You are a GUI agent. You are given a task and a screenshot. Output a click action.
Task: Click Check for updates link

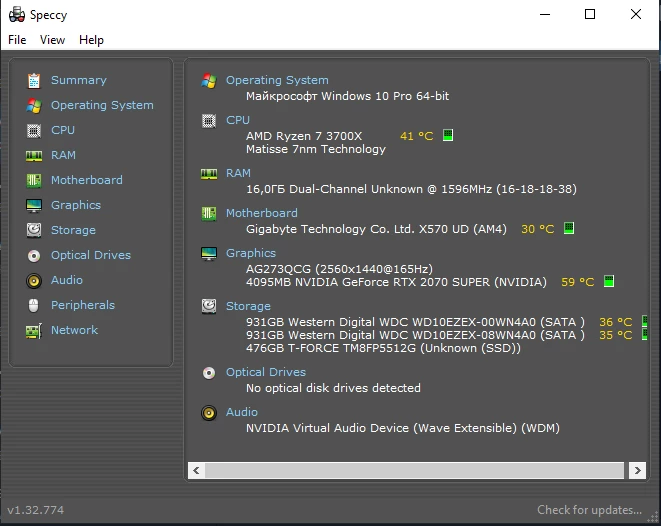[x=589, y=510]
